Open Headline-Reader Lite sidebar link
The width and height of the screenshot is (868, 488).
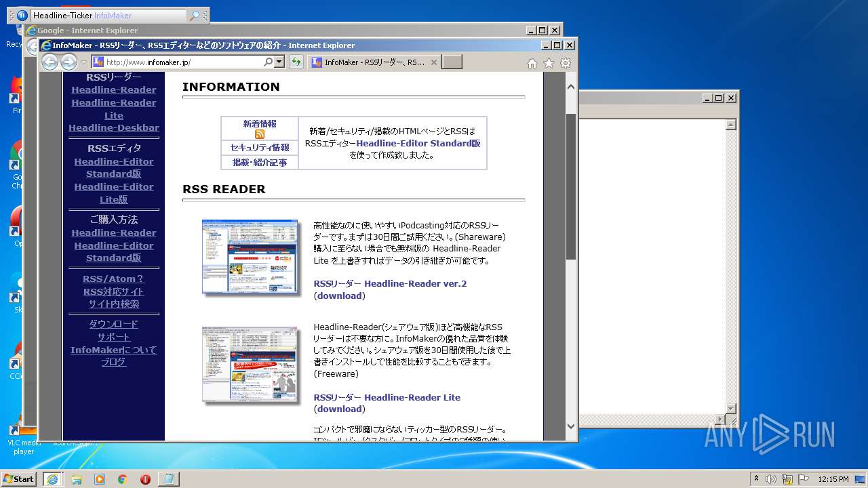pyautogui.click(x=114, y=109)
